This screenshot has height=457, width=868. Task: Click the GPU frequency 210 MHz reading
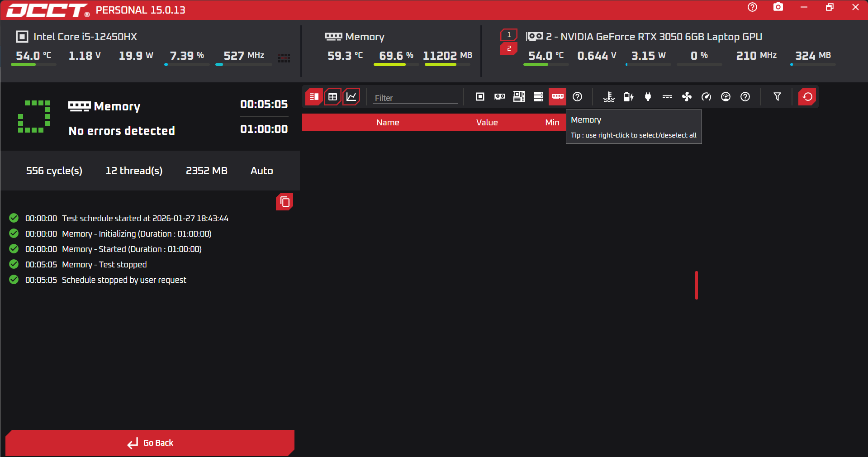(756, 56)
